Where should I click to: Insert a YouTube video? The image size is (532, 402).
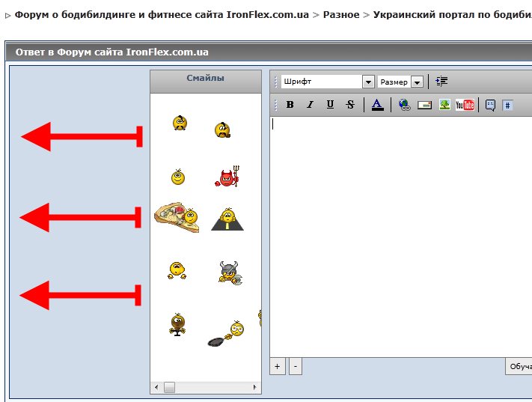tap(465, 105)
